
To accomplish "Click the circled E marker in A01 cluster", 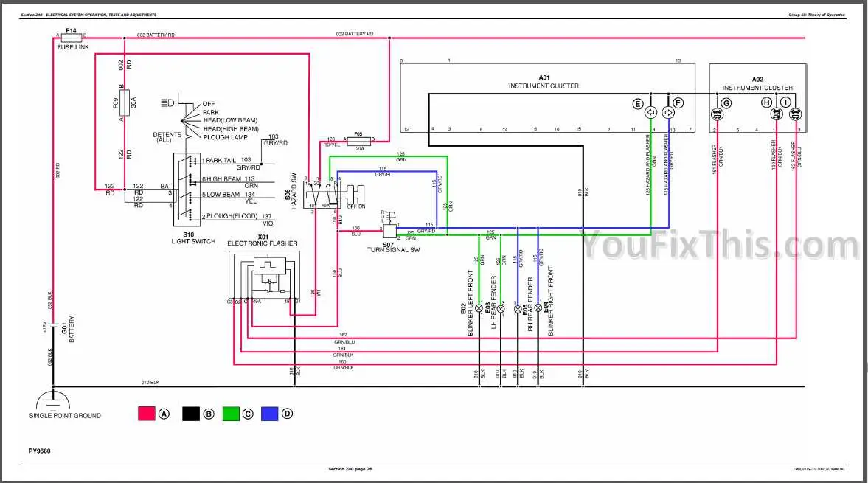I will (x=638, y=103).
